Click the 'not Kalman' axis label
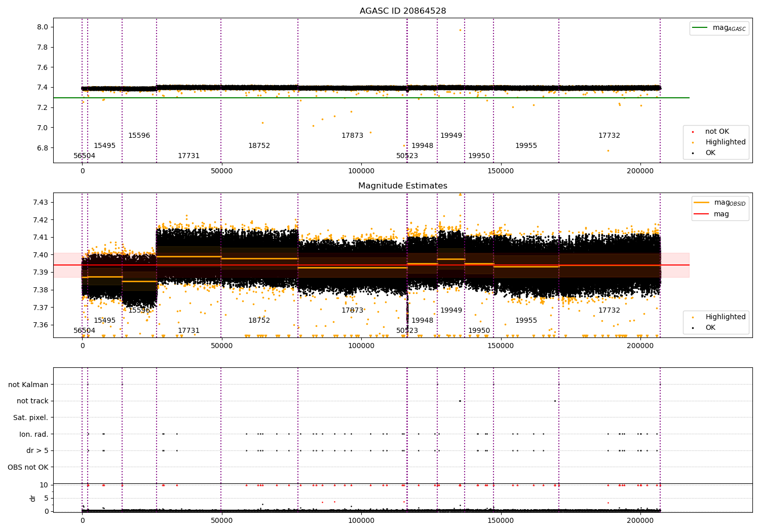 click(28, 385)
